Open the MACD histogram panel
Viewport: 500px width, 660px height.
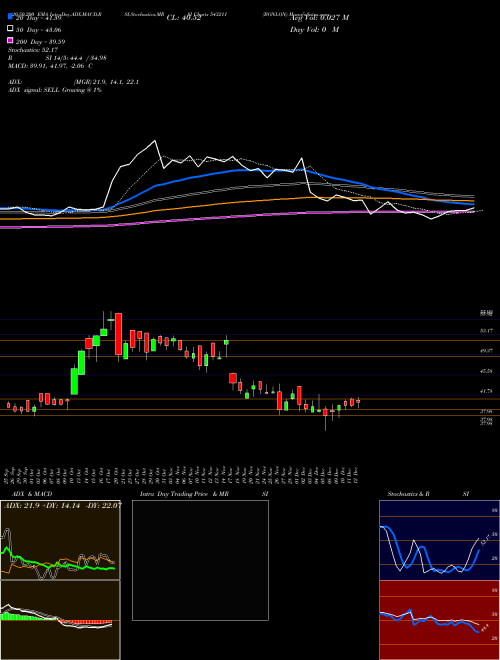point(60,620)
